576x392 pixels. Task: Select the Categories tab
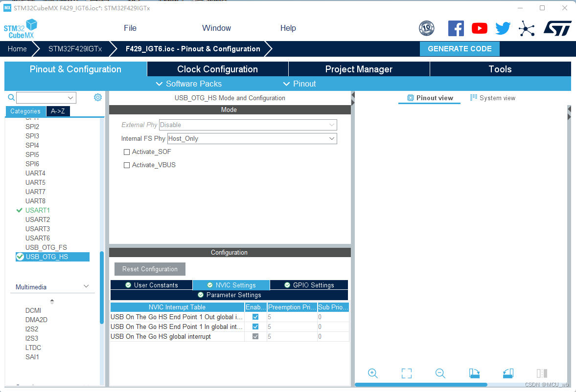(x=25, y=111)
